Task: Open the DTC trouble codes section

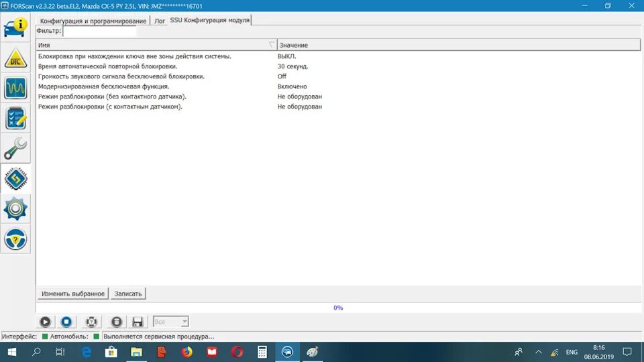Action: [15, 58]
